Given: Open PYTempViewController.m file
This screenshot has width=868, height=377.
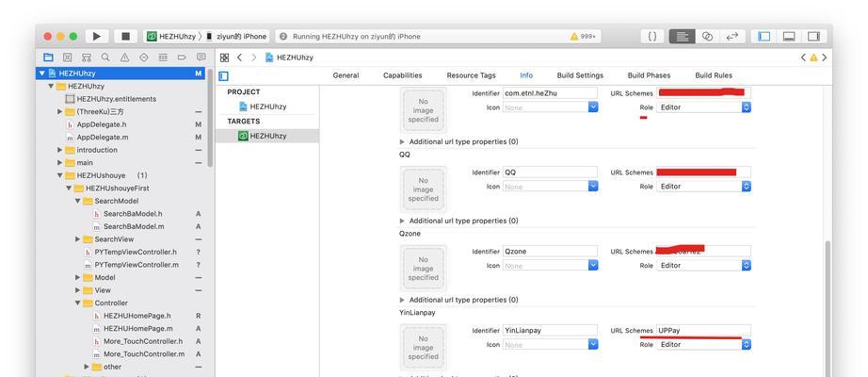Looking at the screenshot, I should tap(137, 265).
